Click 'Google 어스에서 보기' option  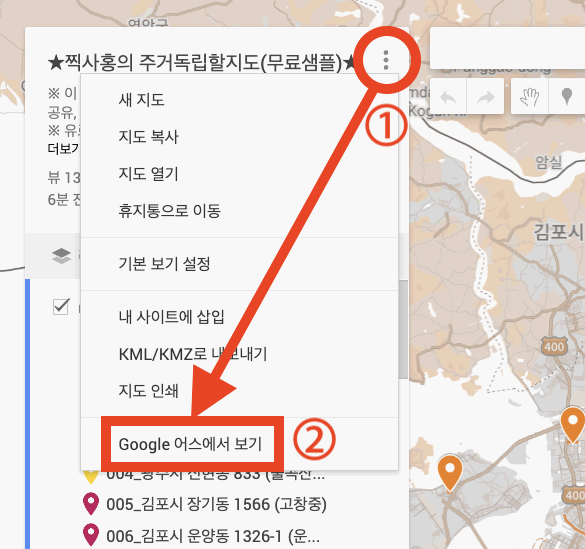(x=239, y=444)
